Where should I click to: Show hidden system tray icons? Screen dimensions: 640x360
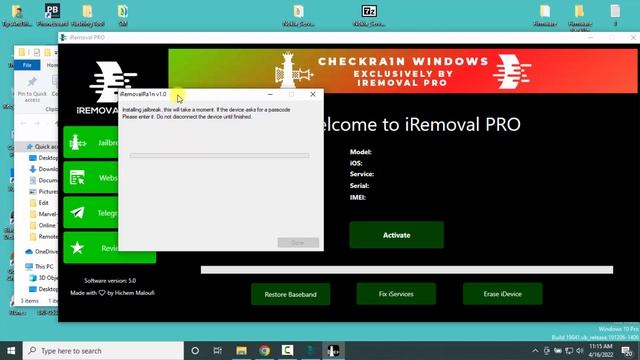point(535,351)
